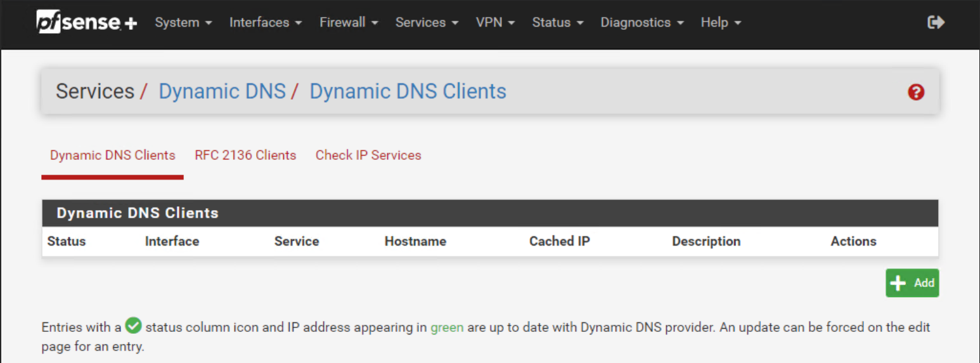This screenshot has width=980, height=363.
Task: Expand the Help menu
Action: pyautogui.click(x=720, y=22)
